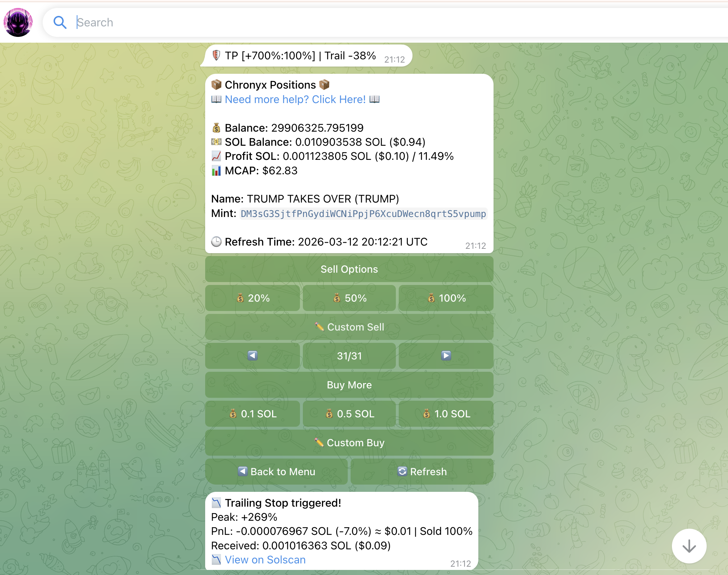Viewport: 728px width, 575px height.
Task: Sell 100% of the position
Action: pyautogui.click(x=446, y=298)
